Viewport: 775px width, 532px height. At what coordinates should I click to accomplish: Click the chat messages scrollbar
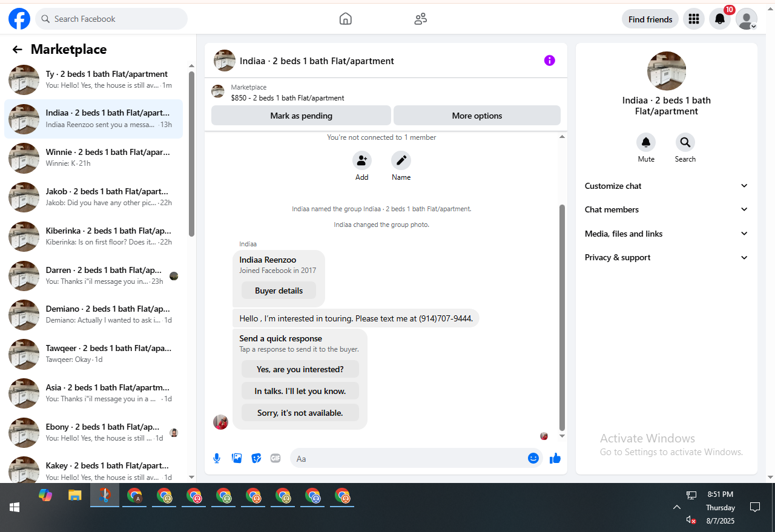pyautogui.click(x=562, y=317)
